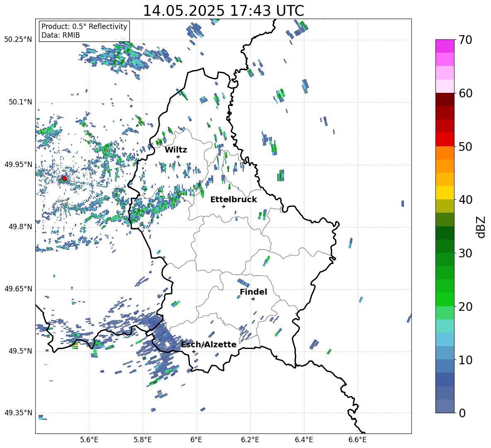Click the cross marker below Ettelbruck
The image size is (491, 448).
[x=224, y=206]
